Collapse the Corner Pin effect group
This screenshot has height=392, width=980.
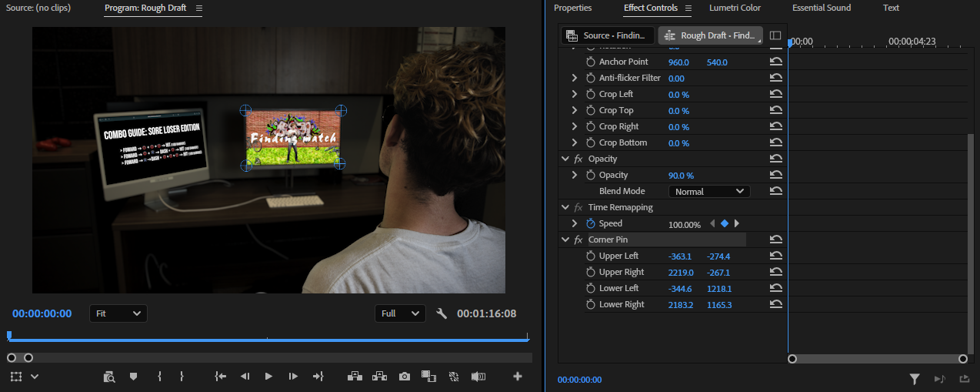click(x=566, y=240)
